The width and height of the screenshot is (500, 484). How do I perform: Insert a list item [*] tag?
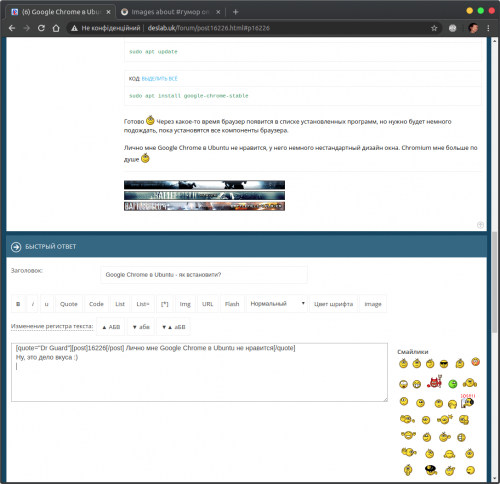click(165, 304)
